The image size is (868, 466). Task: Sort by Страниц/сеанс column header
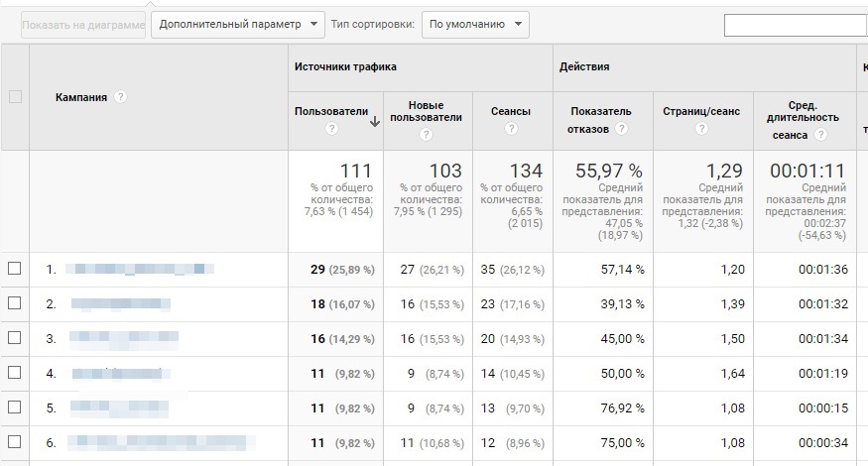coord(701,111)
